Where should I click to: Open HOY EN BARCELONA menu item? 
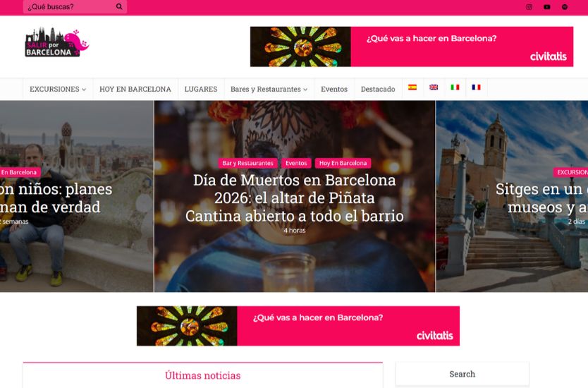click(x=135, y=90)
